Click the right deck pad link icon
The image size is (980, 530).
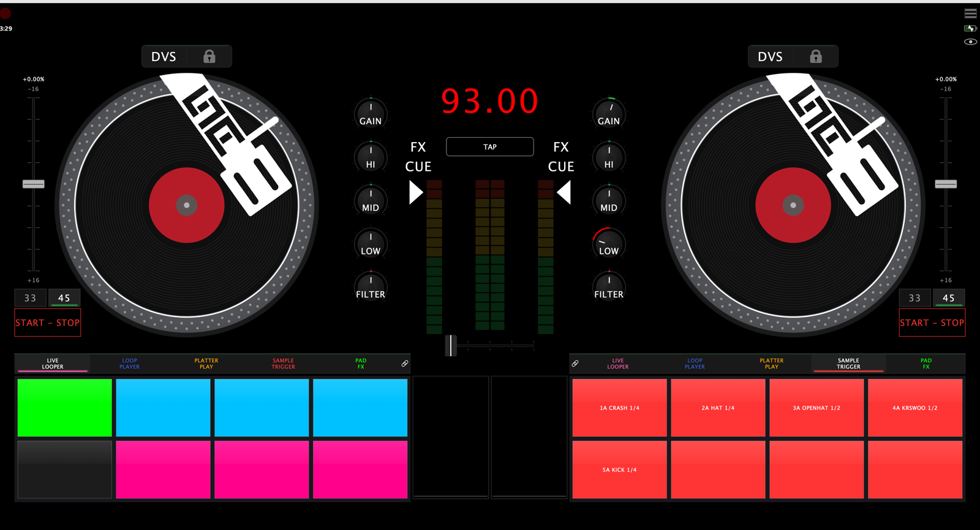point(575,364)
